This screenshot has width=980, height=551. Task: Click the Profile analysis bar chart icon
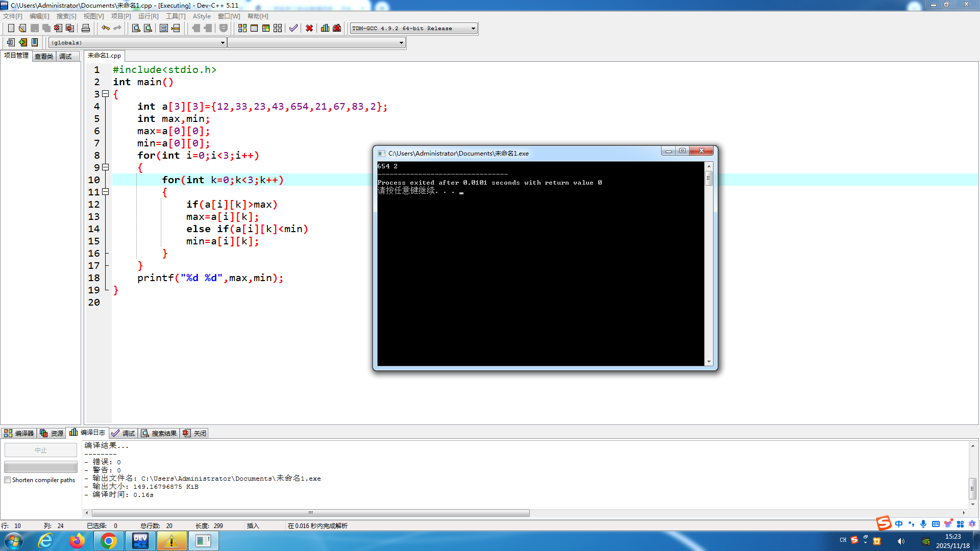click(x=325, y=28)
